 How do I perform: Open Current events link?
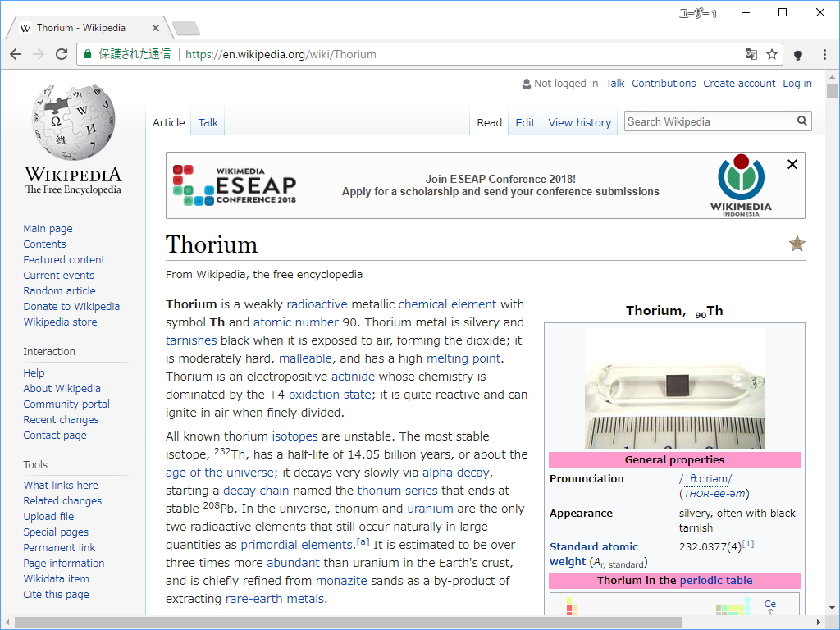click(59, 276)
